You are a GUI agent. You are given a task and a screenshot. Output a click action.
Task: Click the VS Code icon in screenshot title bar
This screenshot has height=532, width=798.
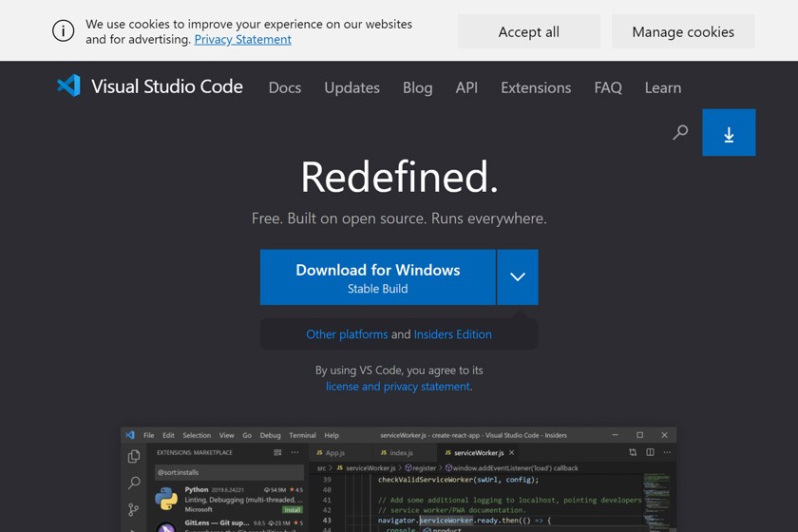tap(130, 435)
